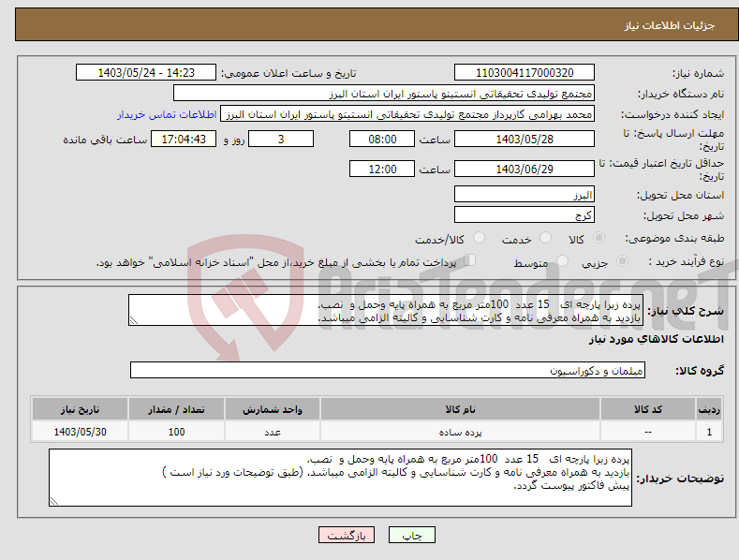Click the table cell پرده ساده
The height and width of the screenshot is (560, 739).
(460, 432)
